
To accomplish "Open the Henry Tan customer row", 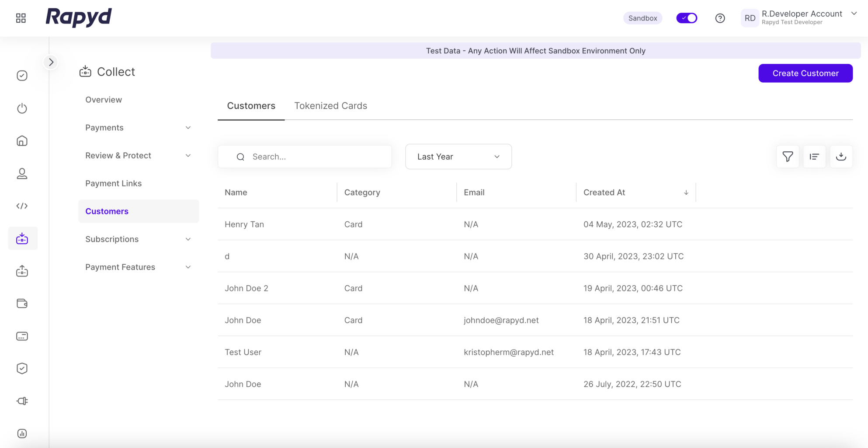I will pyautogui.click(x=244, y=224).
